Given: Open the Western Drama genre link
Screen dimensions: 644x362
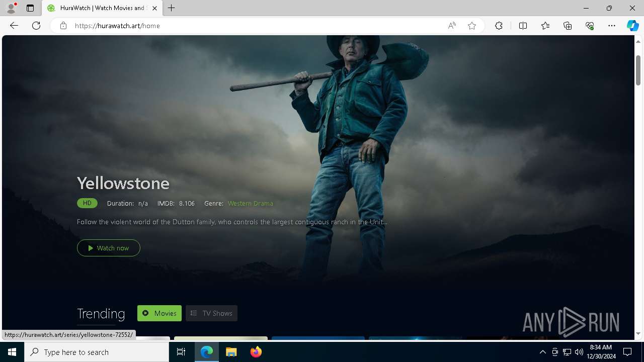Looking at the screenshot, I should (250, 203).
